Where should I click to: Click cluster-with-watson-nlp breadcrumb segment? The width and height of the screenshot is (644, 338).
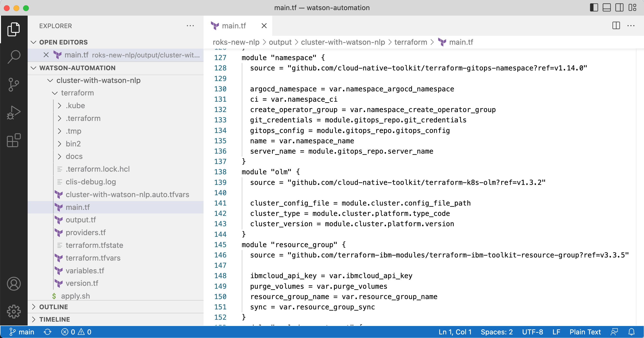pos(343,42)
